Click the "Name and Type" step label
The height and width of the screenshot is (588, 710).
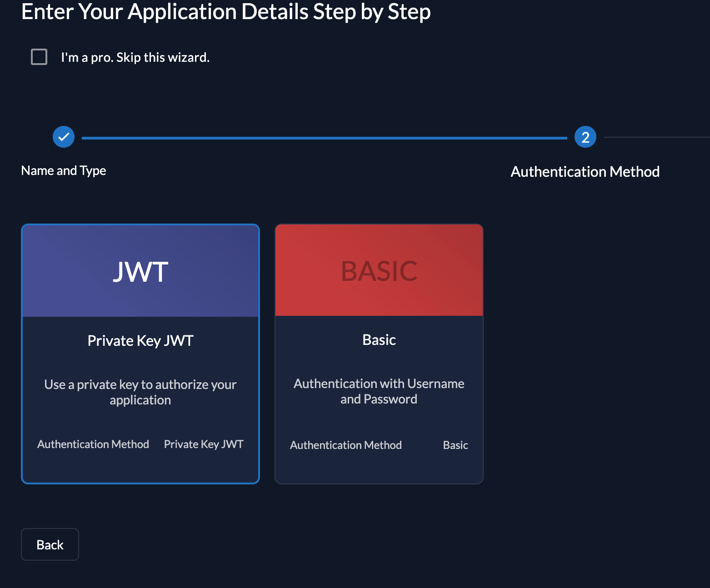(63, 170)
